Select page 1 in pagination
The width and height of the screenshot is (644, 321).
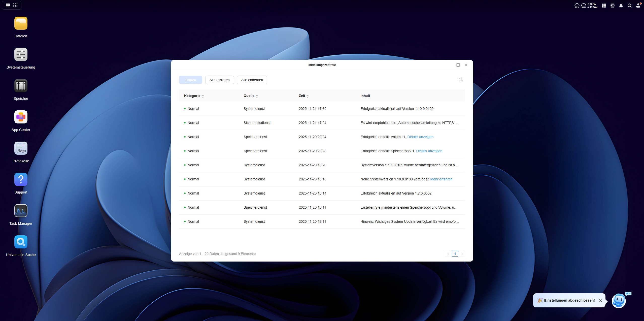tap(455, 254)
